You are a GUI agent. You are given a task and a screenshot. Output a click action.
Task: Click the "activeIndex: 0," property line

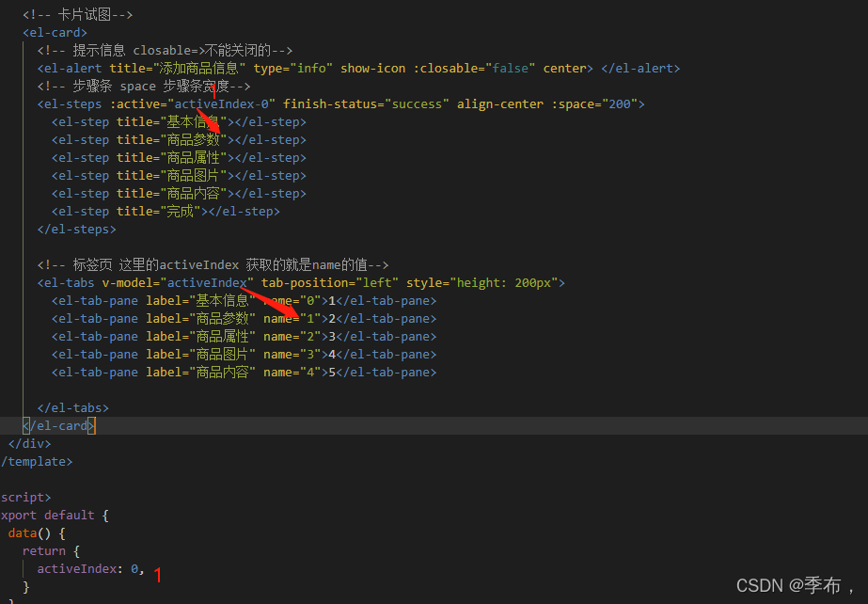pyautogui.click(x=91, y=568)
